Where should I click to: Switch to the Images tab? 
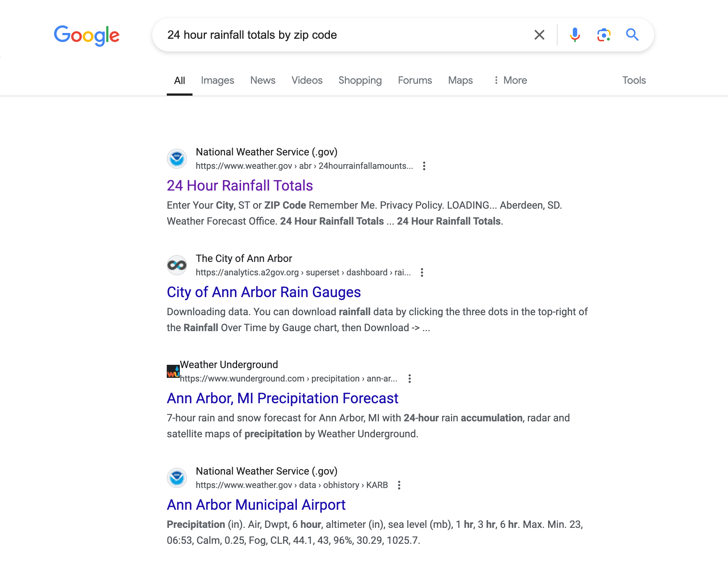pos(217,80)
